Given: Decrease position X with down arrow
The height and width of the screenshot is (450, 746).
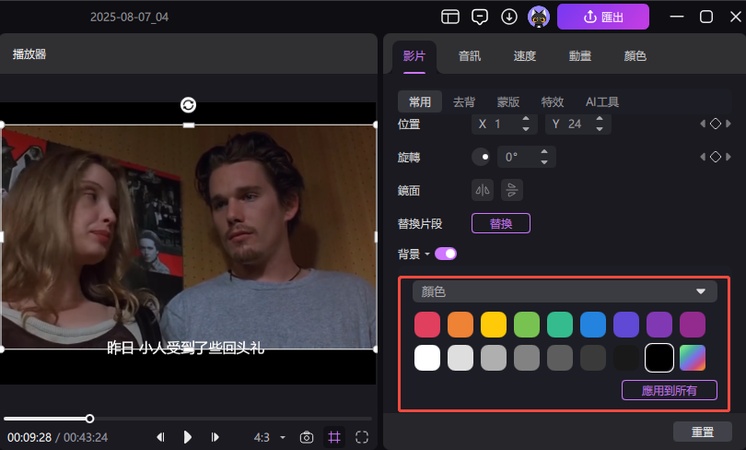Looking at the screenshot, I should pyautogui.click(x=526, y=129).
